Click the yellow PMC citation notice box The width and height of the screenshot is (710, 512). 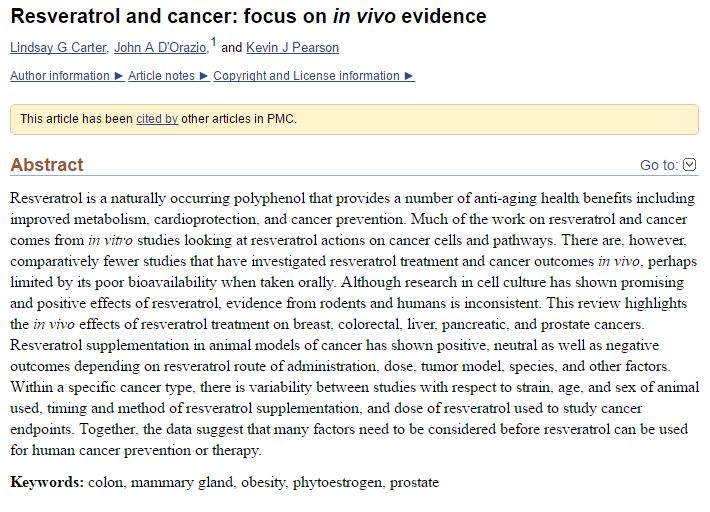(355, 120)
